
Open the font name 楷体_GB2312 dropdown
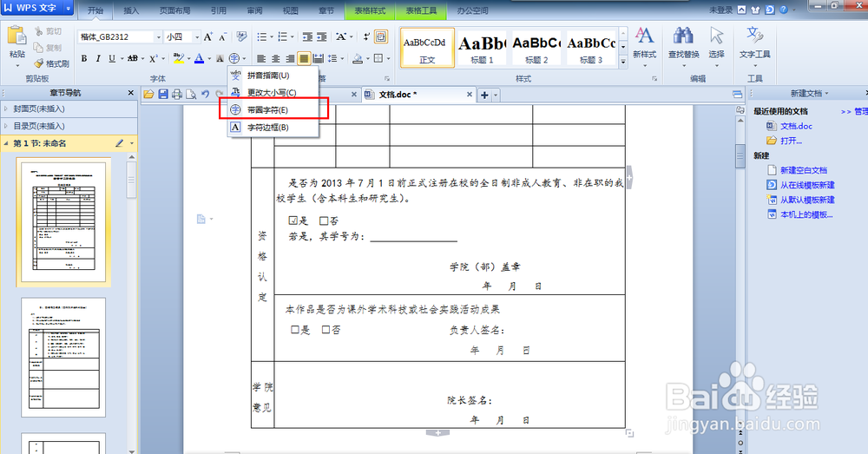158,36
